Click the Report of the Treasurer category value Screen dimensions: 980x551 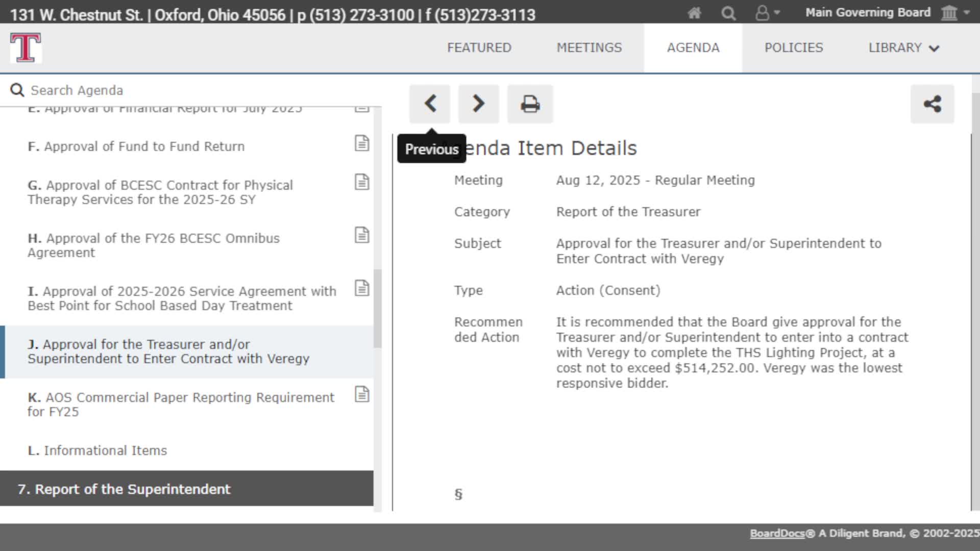628,212
